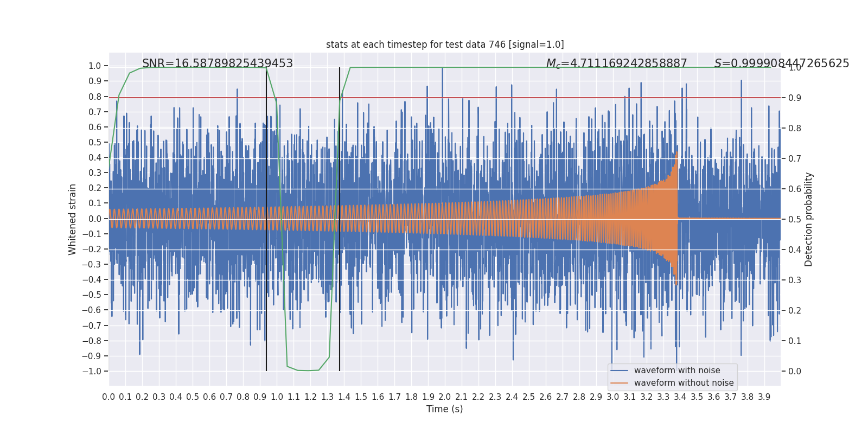868x434 pixels.
Task: Click the 'Whitened strain' y-axis label
Action: point(73,219)
